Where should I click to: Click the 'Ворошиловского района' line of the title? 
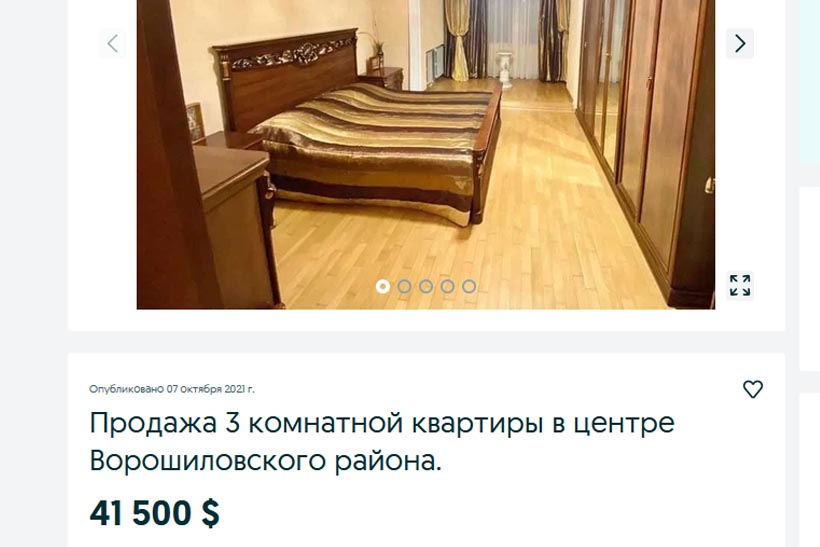click(266, 461)
